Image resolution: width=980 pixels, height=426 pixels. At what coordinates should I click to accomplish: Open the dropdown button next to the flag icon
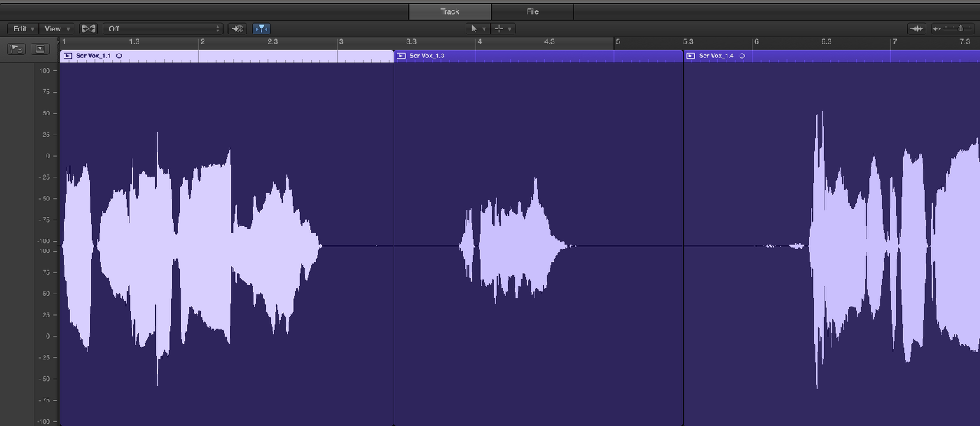click(x=41, y=48)
